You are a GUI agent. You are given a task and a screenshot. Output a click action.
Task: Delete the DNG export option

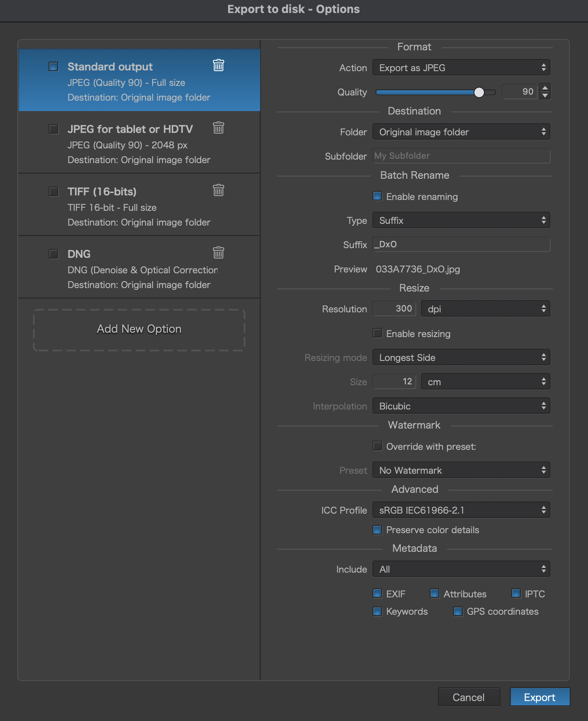219,252
